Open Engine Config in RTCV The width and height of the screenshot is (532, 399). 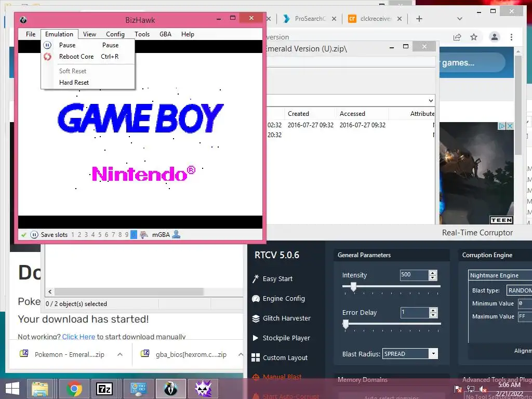tap(278, 299)
